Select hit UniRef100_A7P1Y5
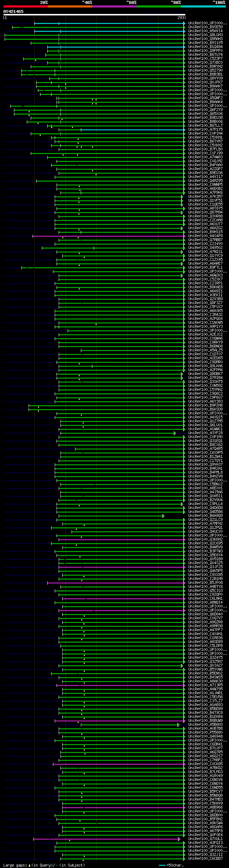 [x=205, y=130]
